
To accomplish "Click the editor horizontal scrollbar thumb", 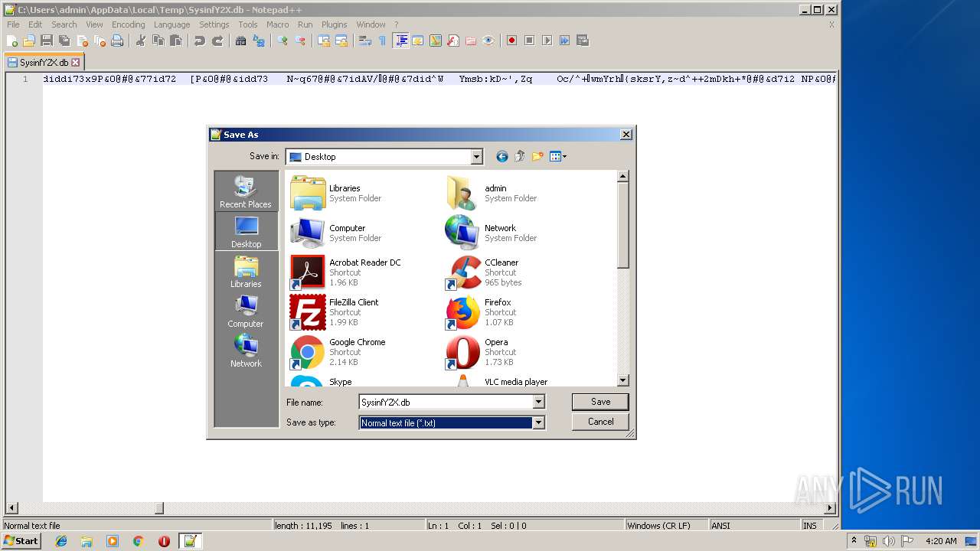I will click(159, 507).
